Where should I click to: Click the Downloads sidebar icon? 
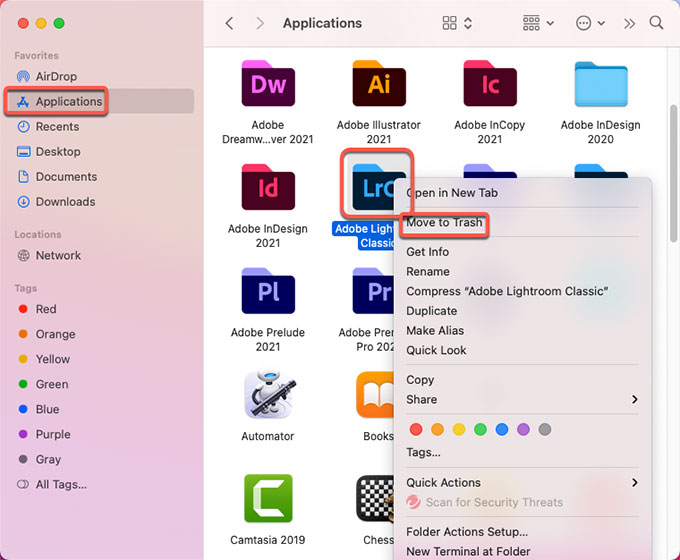coord(23,202)
